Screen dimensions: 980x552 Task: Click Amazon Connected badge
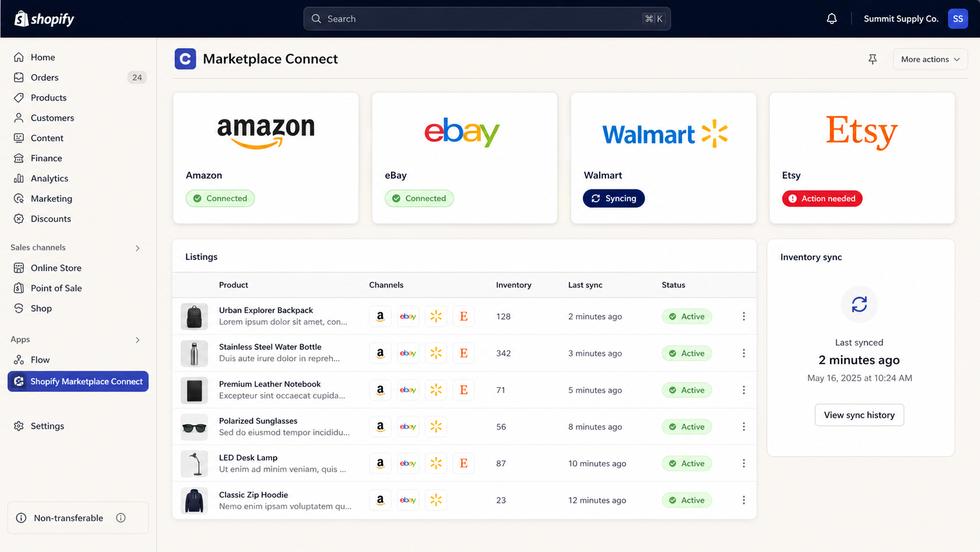pos(220,198)
